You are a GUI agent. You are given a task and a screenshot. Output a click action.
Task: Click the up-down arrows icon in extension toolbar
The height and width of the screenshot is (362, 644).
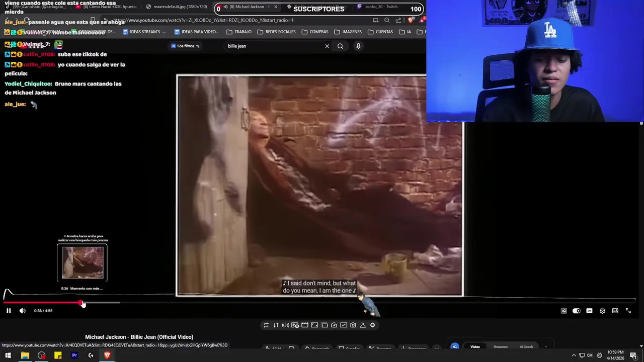276,325
